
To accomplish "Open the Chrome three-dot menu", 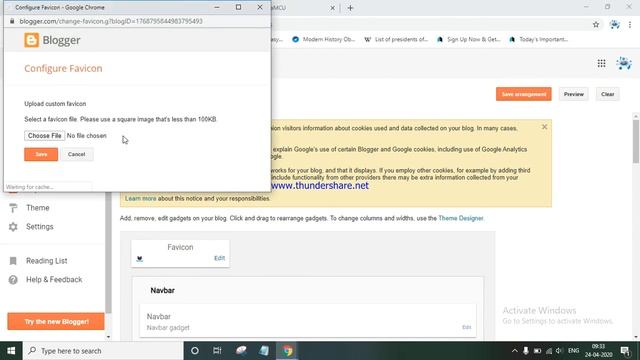I will point(630,25).
